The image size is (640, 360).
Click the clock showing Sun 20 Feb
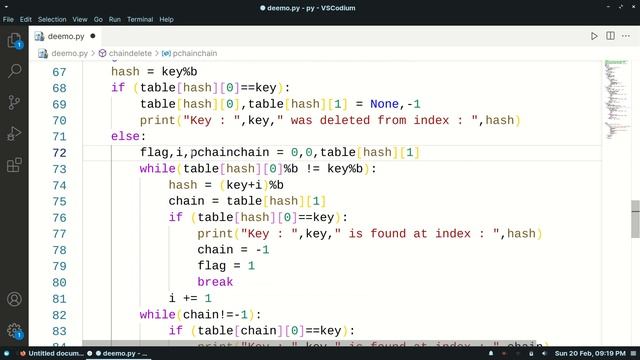tap(590, 353)
